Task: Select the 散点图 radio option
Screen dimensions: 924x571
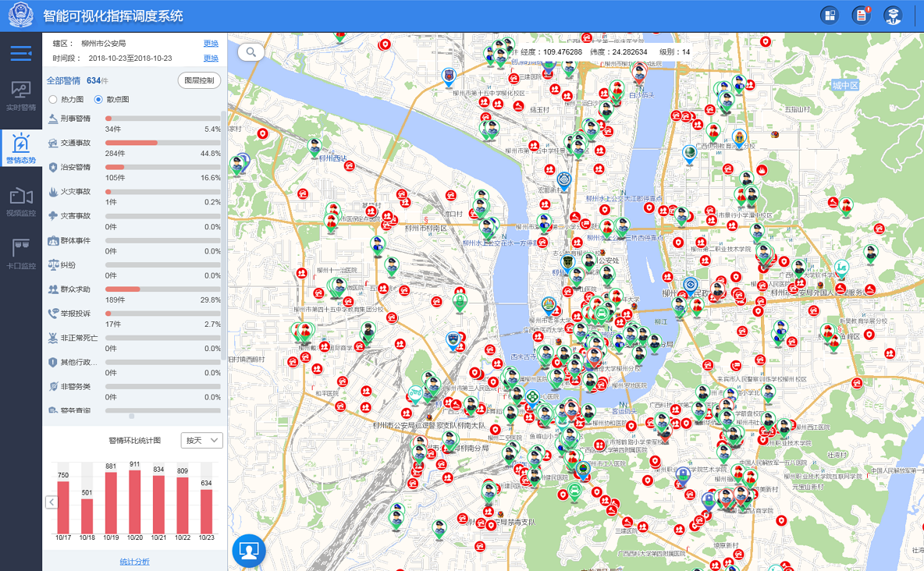Action: pyautogui.click(x=98, y=100)
